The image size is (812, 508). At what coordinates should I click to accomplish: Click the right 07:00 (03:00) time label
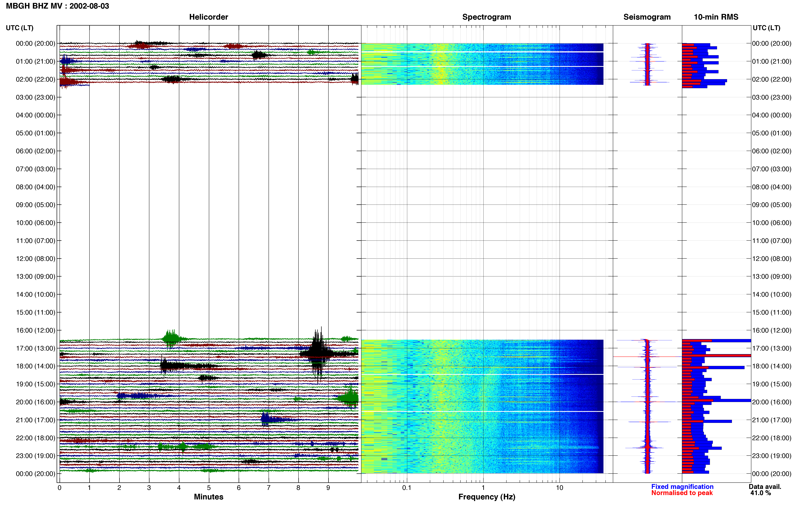pyautogui.click(x=772, y=169)
